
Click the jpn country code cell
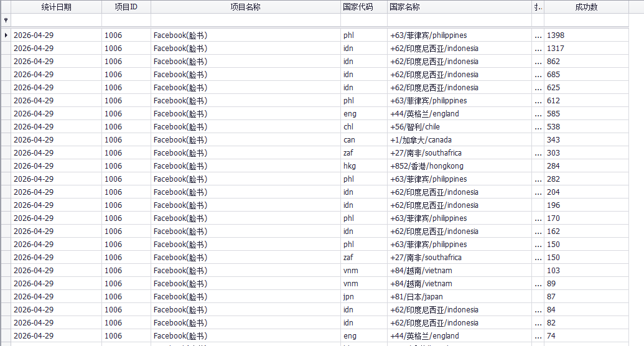pyautogui.click(x=363, y=297)
